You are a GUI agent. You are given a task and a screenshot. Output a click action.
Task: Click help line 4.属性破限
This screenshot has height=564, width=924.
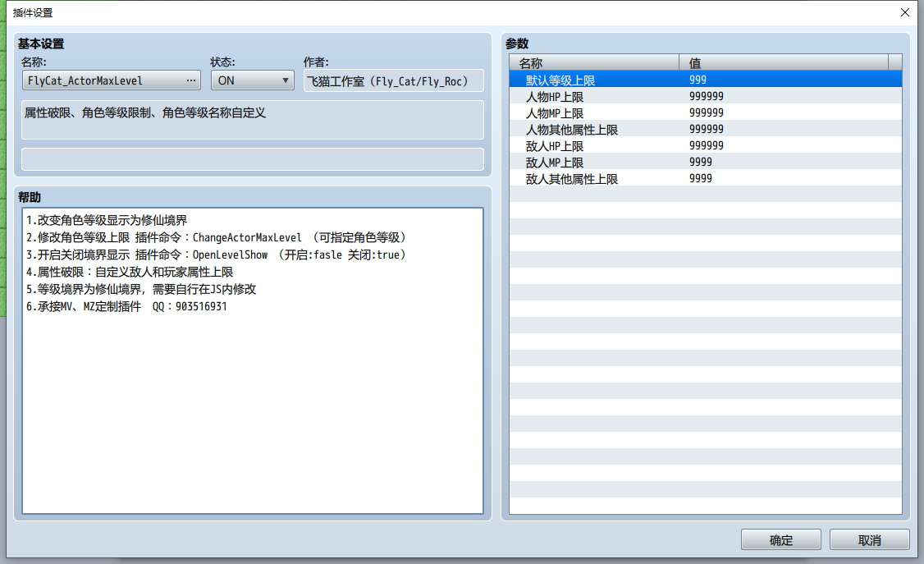pyautogui.click(x=130, y=272)
